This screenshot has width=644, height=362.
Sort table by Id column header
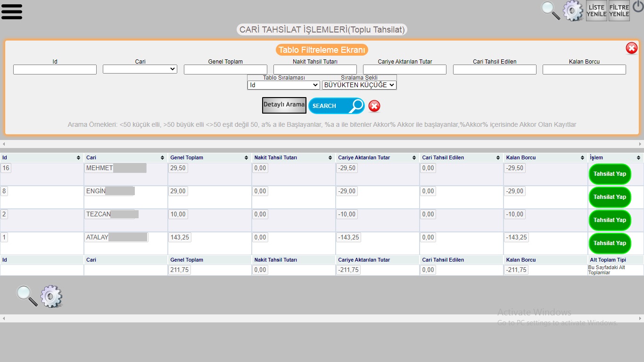click(x=41, y=157)
